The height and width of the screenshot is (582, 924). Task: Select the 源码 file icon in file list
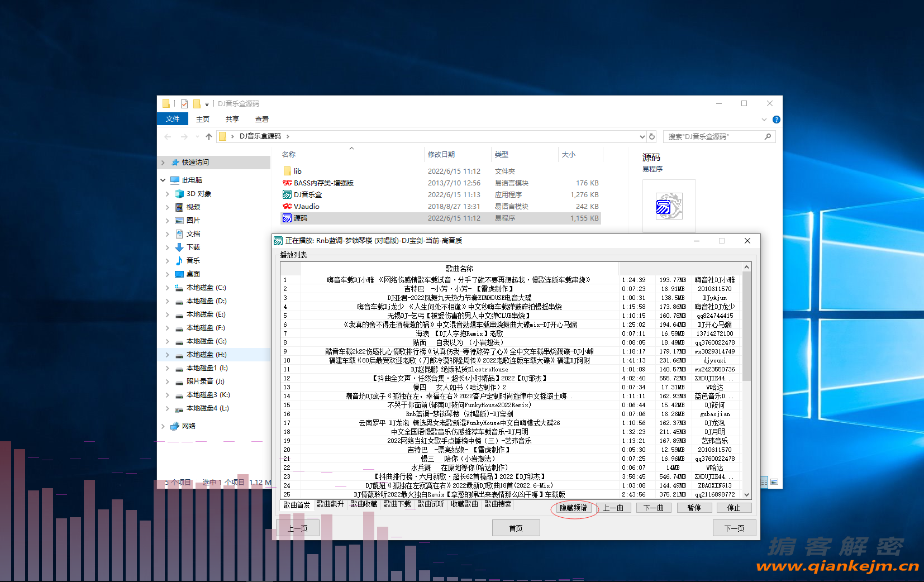pos(287,218)
